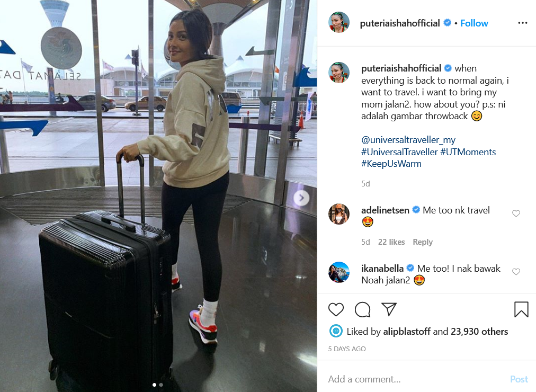This screenshot has height=392, width=536.
Task: Open the comment speech bubble icon
Action: [362, 310]
